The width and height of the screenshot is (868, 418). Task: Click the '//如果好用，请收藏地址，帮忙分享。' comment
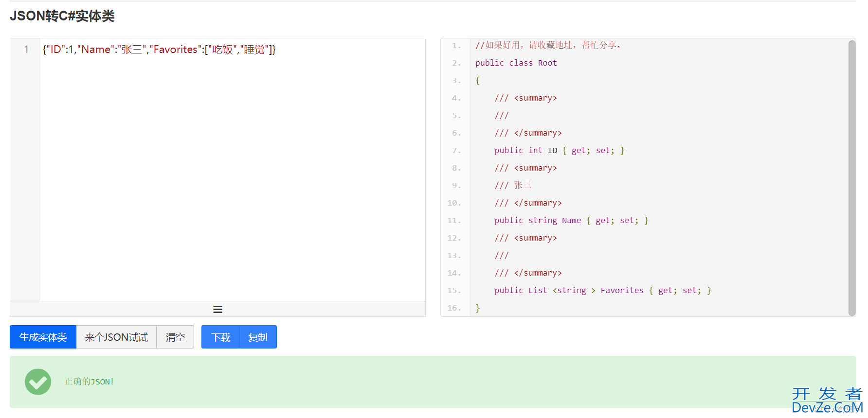(x=548, y=45)
